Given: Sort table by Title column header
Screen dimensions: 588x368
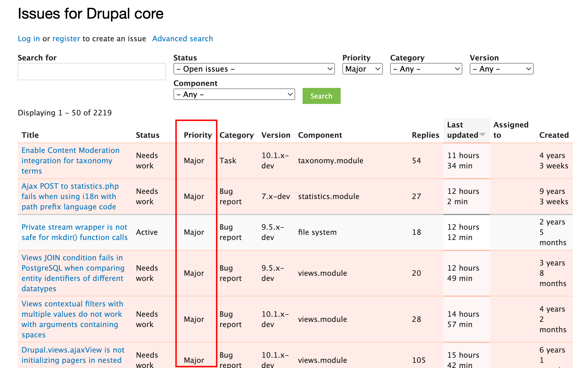Looking at the screenshot, I should (x=30, y=135).
